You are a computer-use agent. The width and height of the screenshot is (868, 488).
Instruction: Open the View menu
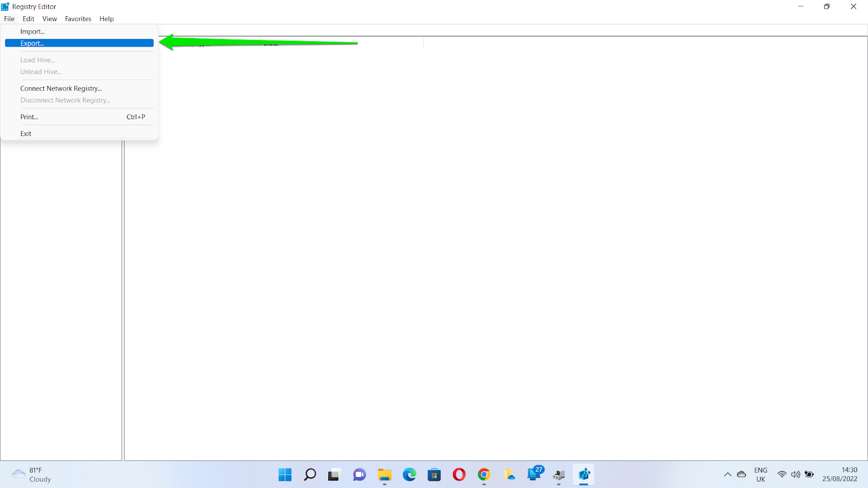(50, 19)
